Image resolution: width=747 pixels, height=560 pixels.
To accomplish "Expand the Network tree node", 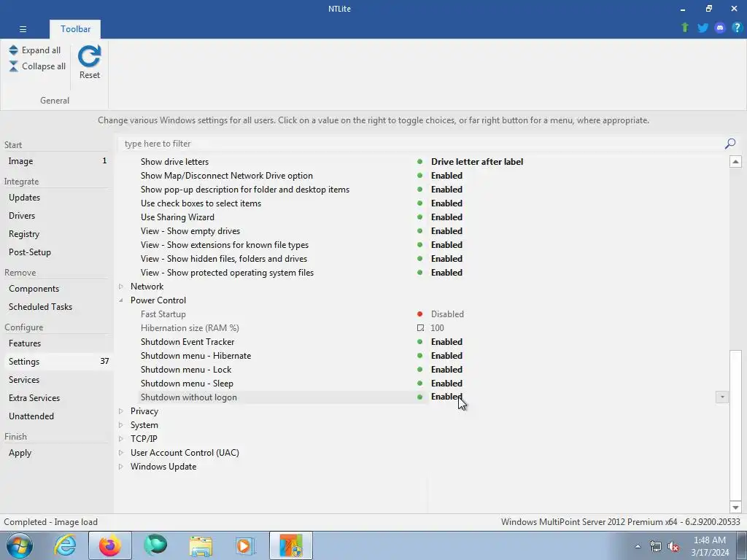I will pyautogui.click(x=121, y=286).
